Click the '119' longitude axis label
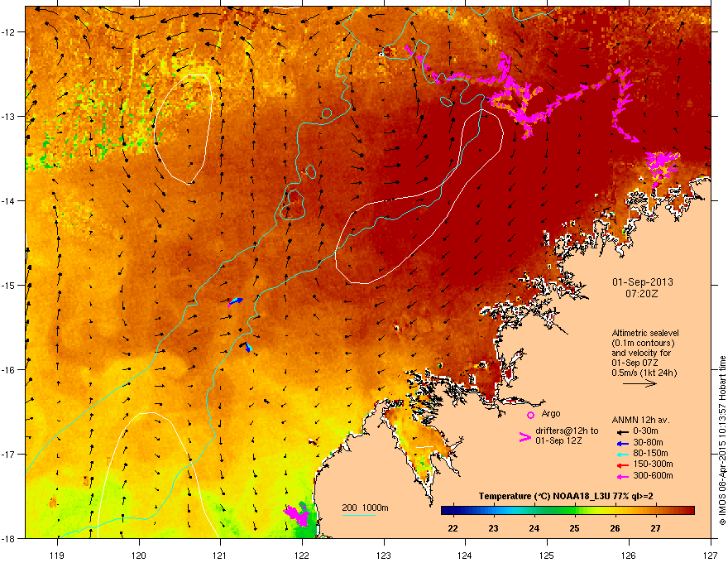Screen dimensions: 728x563 pos(57,555)
